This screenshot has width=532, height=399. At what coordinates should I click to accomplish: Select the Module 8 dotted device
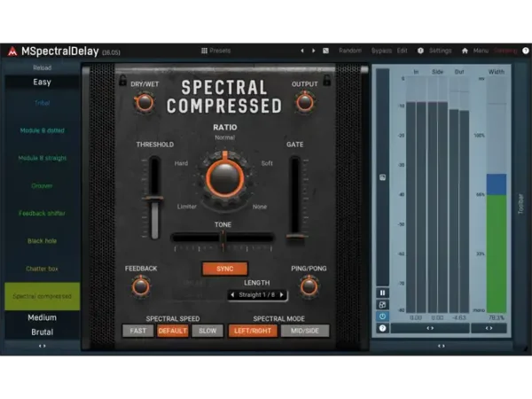coord(42,130)
